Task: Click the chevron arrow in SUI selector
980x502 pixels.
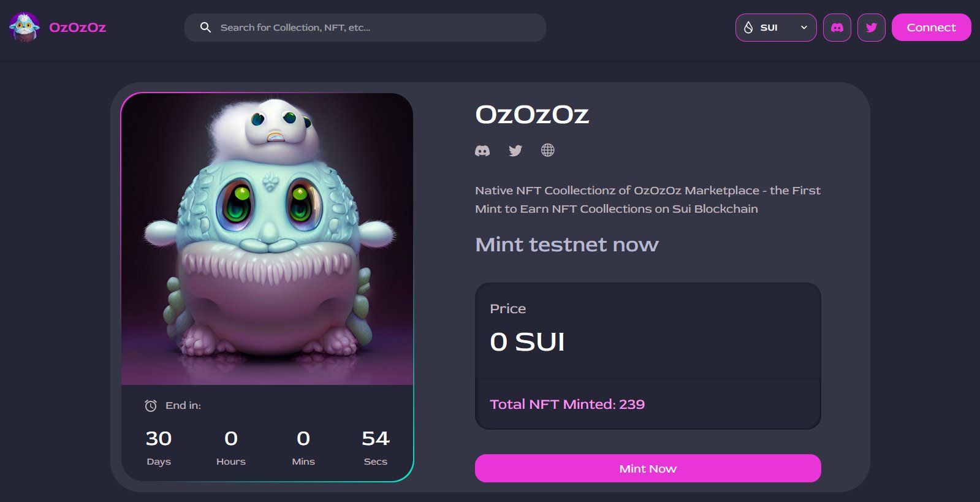Action: 804,28
